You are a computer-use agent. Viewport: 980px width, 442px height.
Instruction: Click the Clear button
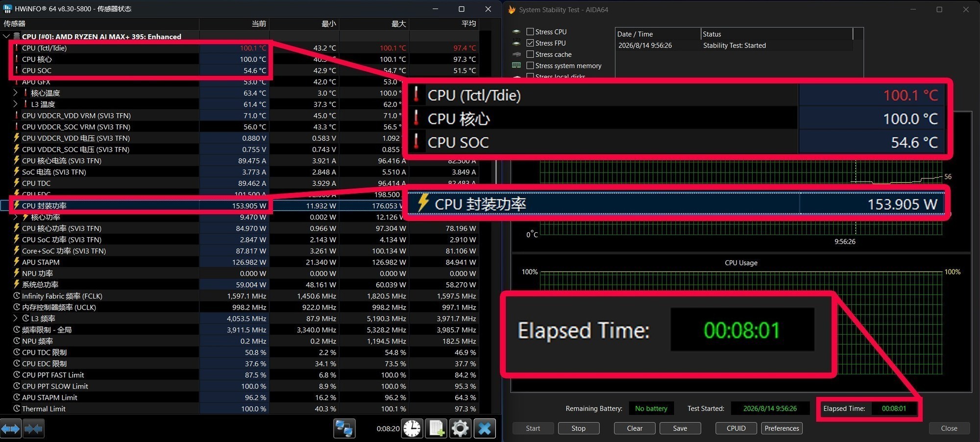click(635, 428)
